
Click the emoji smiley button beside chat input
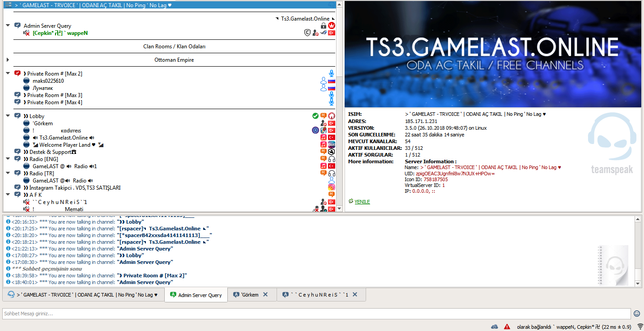[x=636, y=314]
